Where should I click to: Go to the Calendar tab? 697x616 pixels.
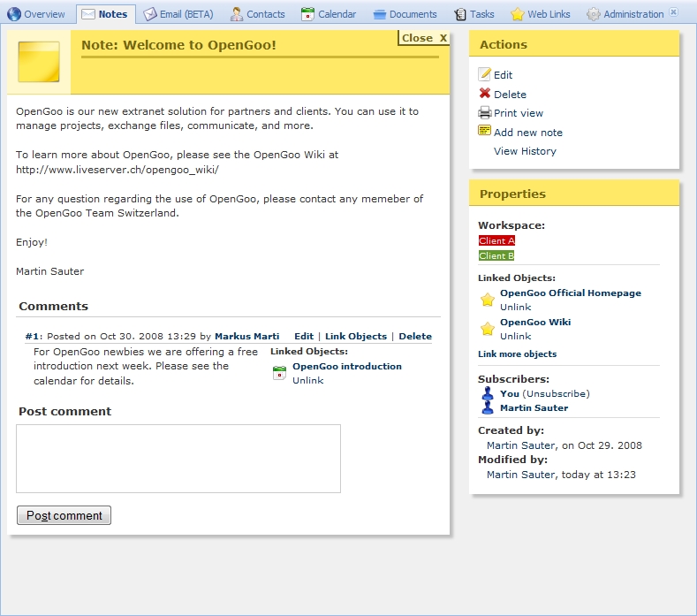(x=329, y=14)
